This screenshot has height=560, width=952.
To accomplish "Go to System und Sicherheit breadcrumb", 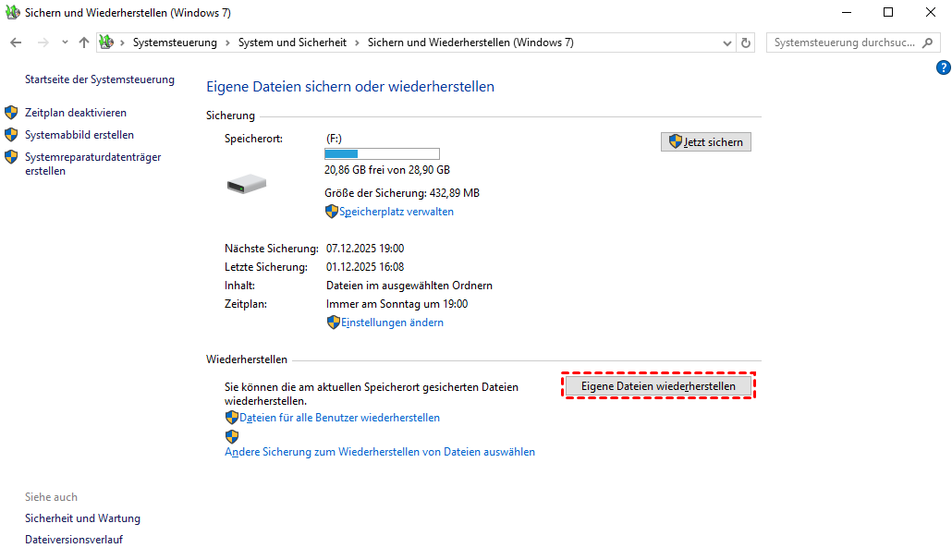I will tap(292, 43).
